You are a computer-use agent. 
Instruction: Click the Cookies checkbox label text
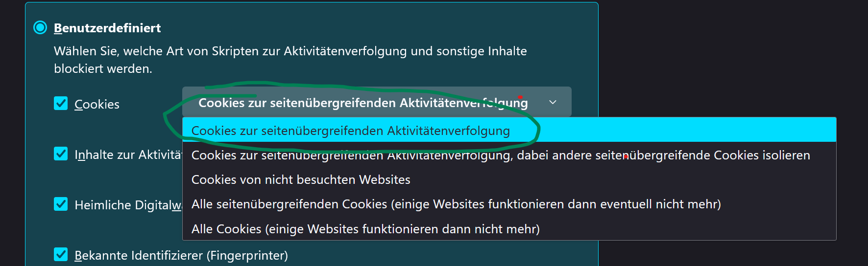pyautogui.click(x=97, y=104)
